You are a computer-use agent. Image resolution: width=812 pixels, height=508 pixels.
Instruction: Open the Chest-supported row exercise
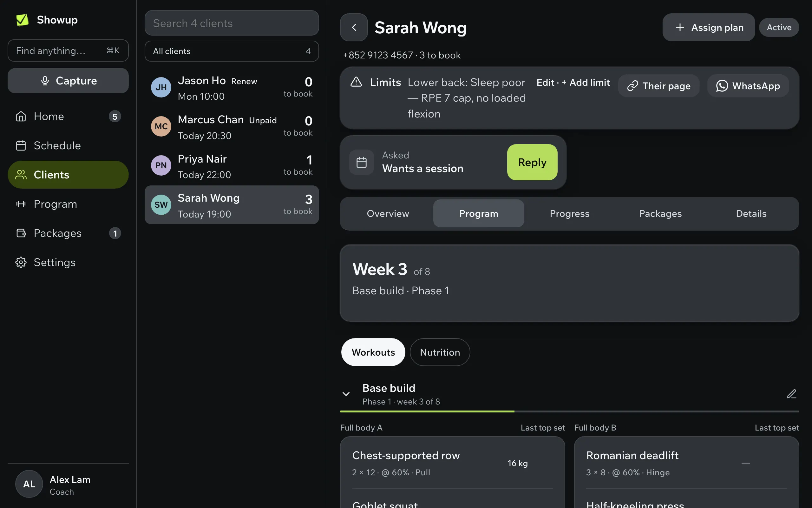[452, 463]
